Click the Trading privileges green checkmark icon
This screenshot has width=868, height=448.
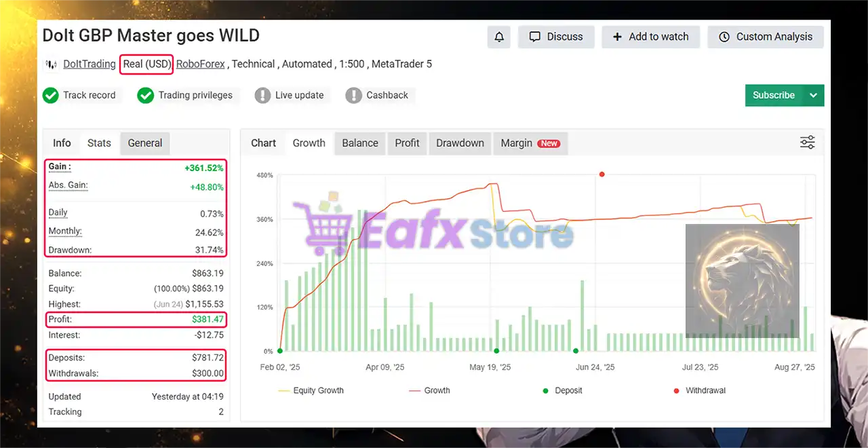coord(145,96)
